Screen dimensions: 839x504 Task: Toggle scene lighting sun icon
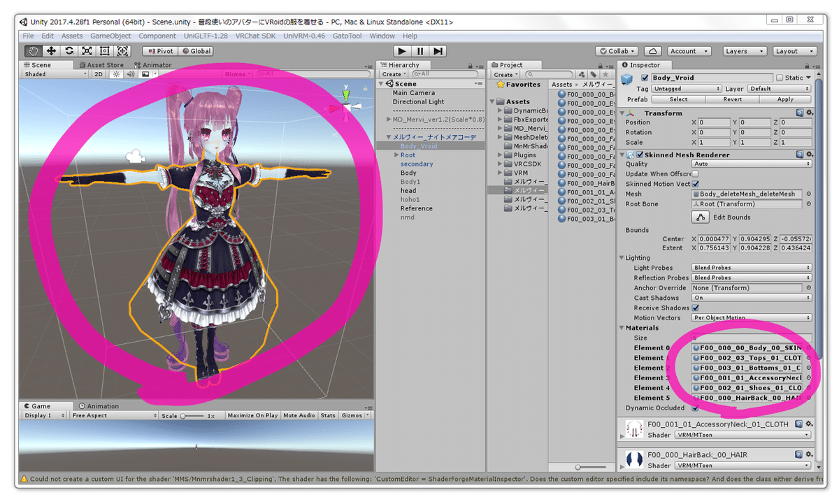(x=116, y=74)
